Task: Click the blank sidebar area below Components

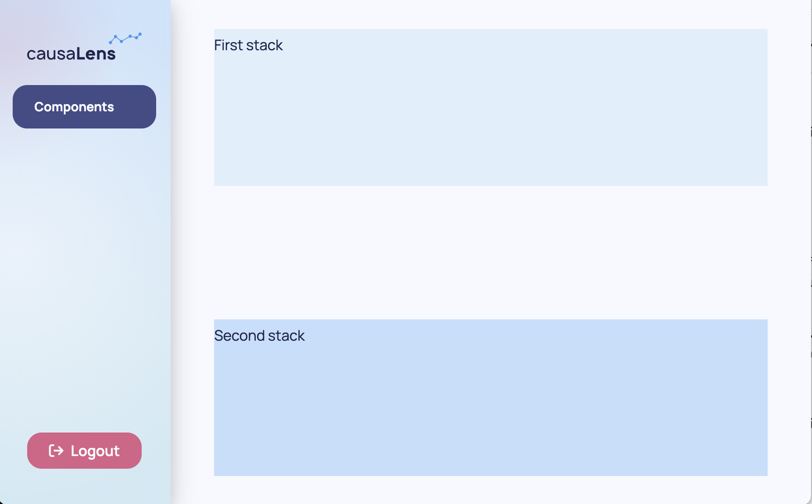Action: pos(84,204)
